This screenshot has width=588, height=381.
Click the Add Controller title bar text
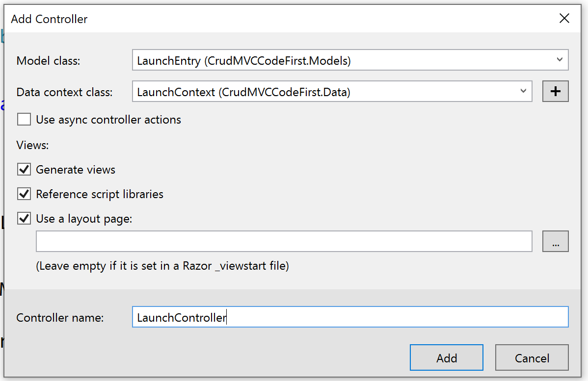pos(49,19)
